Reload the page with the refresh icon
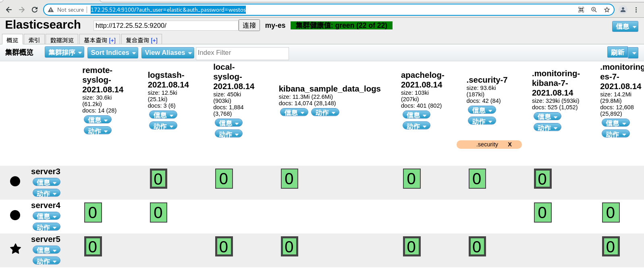The height and width of the screenshot is (275, 644). 35,10
